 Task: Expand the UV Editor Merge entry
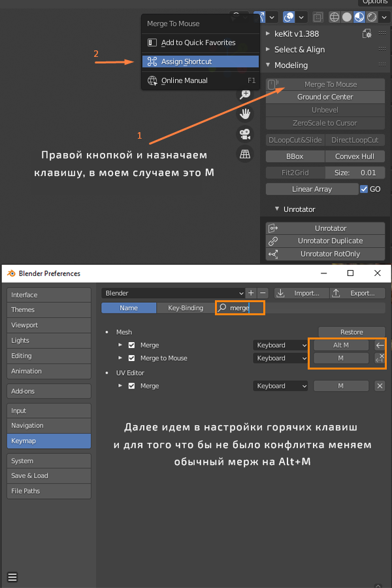click(x=120, y=385)
